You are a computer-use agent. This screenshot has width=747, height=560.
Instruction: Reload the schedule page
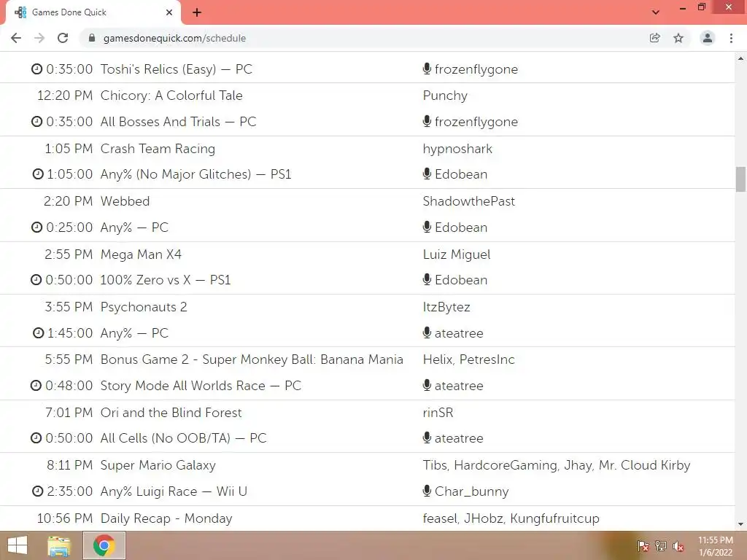[63, 38]
